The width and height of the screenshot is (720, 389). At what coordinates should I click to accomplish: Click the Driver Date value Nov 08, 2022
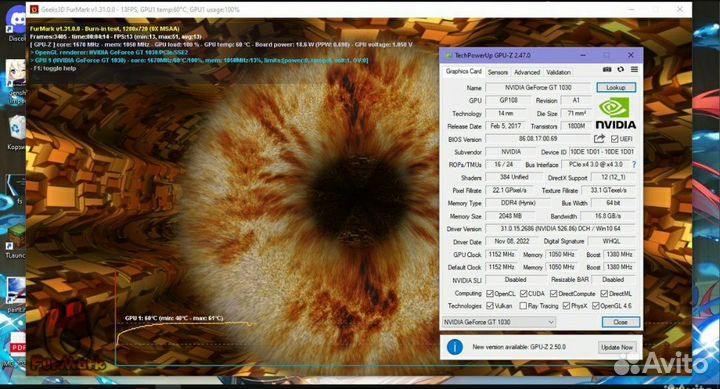512,241
